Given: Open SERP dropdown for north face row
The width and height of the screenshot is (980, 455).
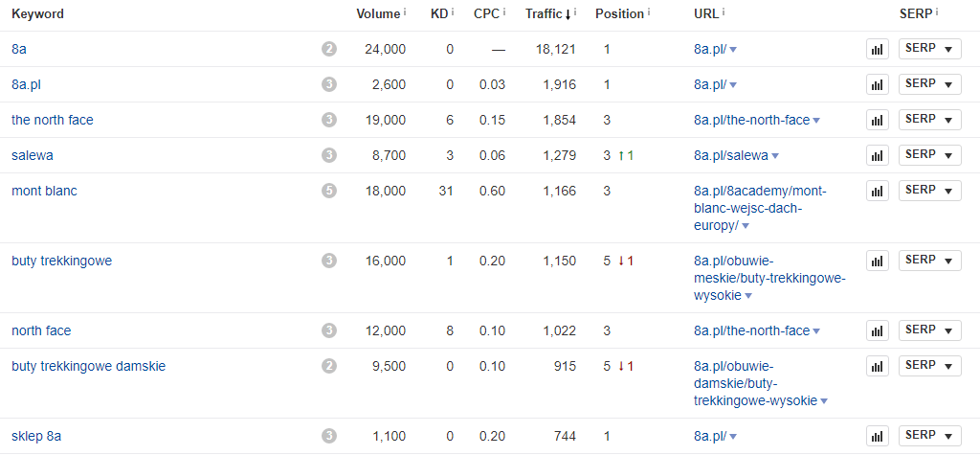Looking at the screenshot, I should (x=930, y=330).
